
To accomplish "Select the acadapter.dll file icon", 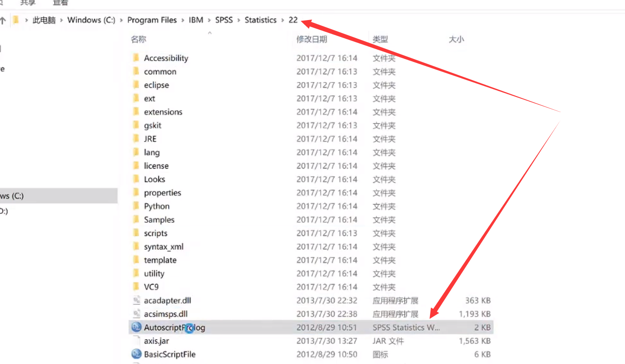I will coord(136,300).
